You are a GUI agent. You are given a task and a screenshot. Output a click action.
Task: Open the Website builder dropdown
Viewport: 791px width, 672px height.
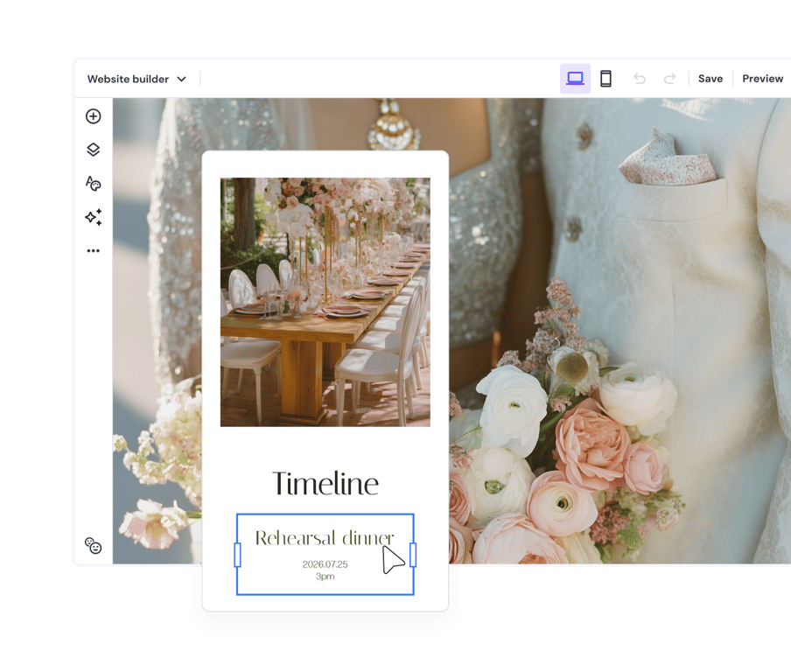pos(182,79)
